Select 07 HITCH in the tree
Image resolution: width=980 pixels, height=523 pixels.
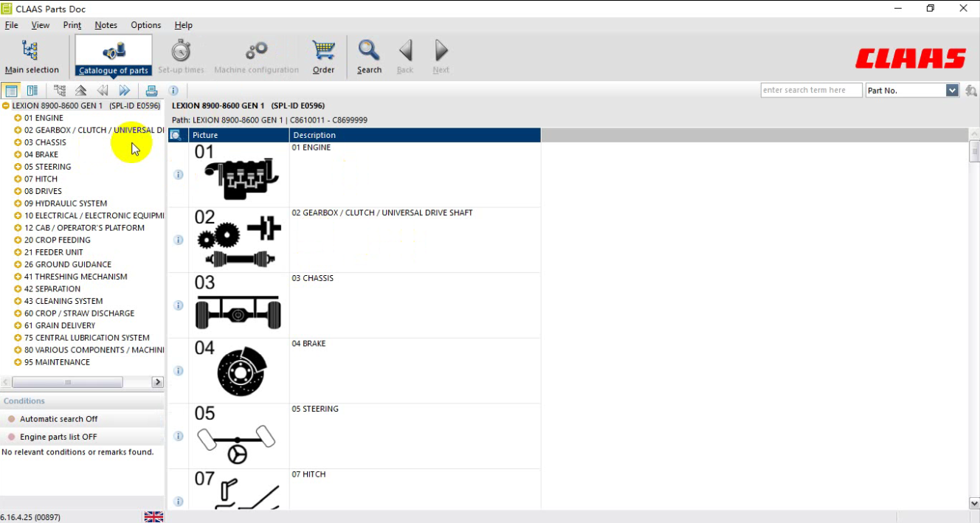[x=41, y=179]
